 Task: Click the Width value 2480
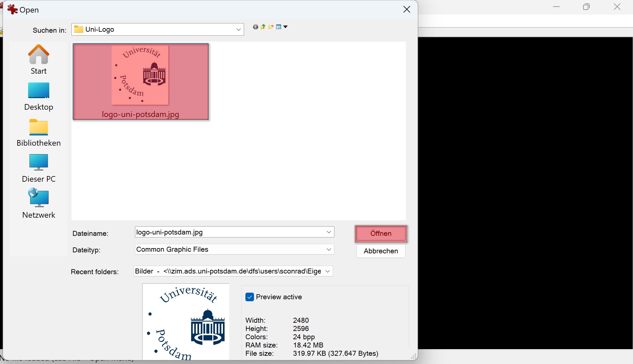click(301, 320)
